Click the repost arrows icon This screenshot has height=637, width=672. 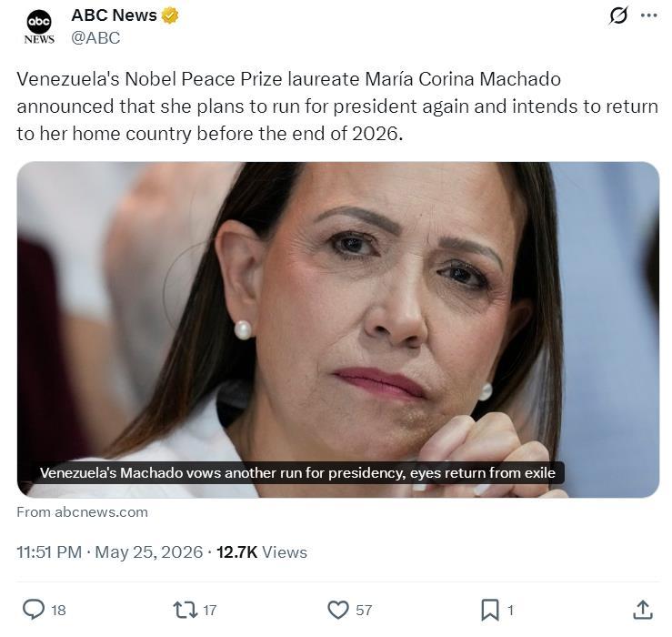(x=186, y=610)
